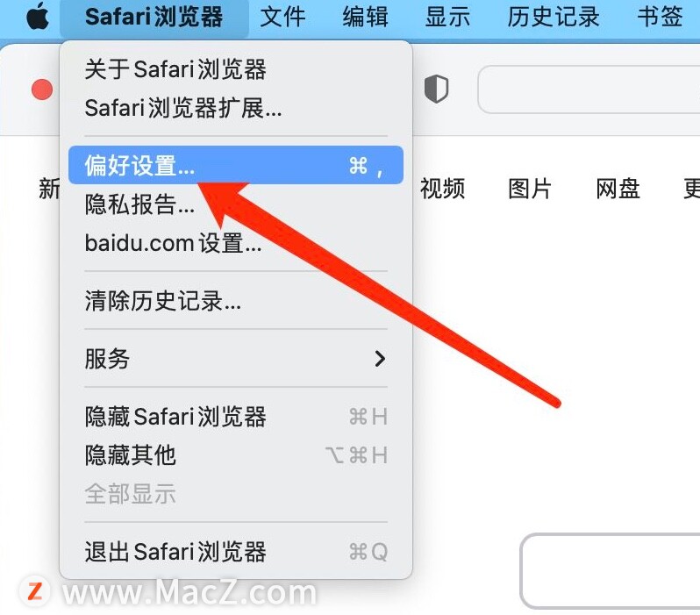Select 偏好设置… menu entry
This screenshot has width=700, height=615.
tap(236, 165)
